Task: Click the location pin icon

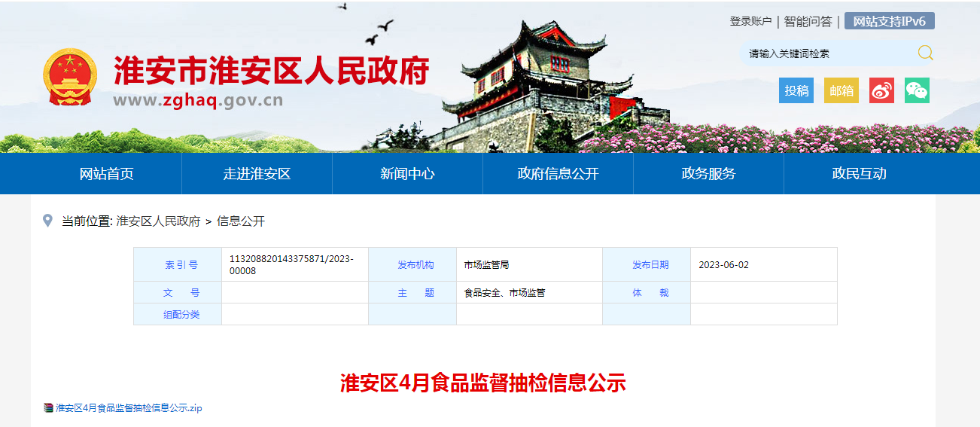Action: coord(47,221)
